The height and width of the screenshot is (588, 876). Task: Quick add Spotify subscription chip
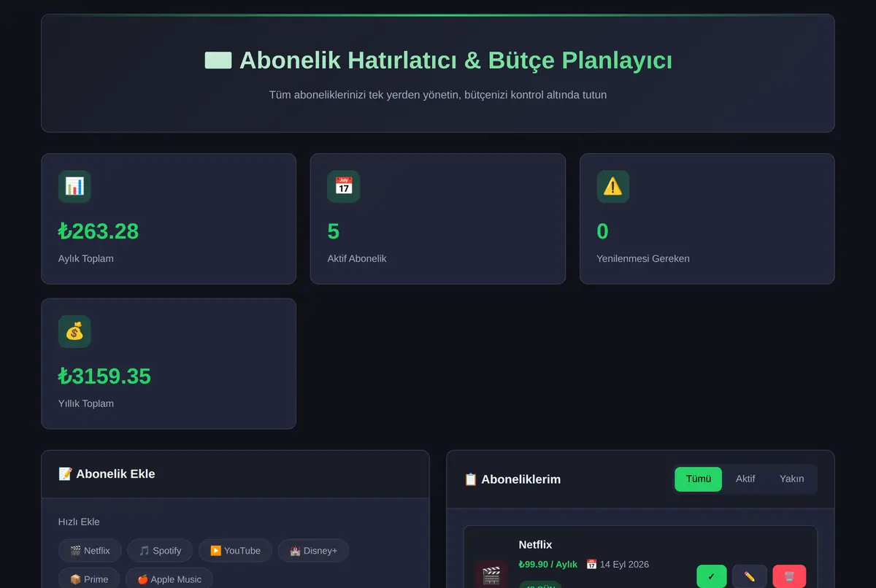(160, 551)
